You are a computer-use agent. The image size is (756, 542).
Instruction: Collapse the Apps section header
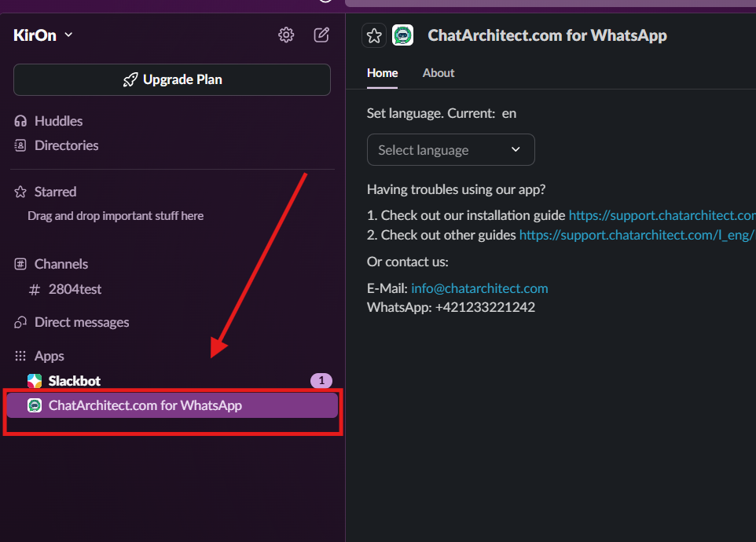tap(50, 356)
